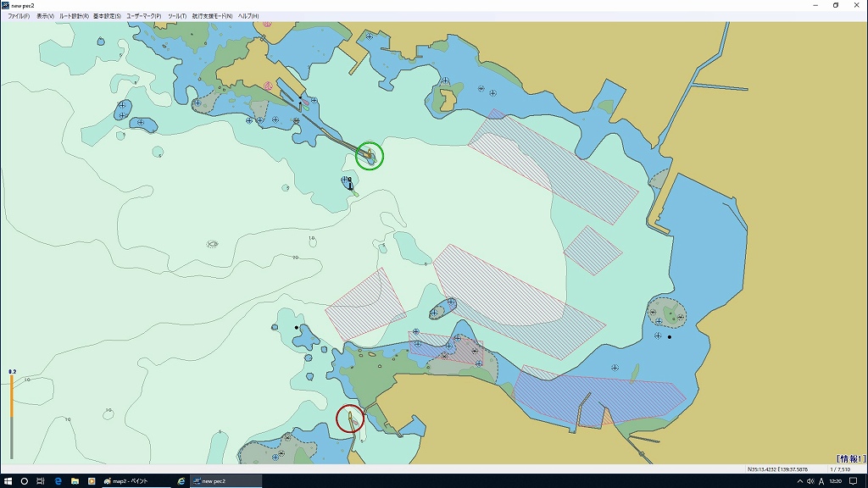Open the ルート設計(R) menu

[74, 16]
